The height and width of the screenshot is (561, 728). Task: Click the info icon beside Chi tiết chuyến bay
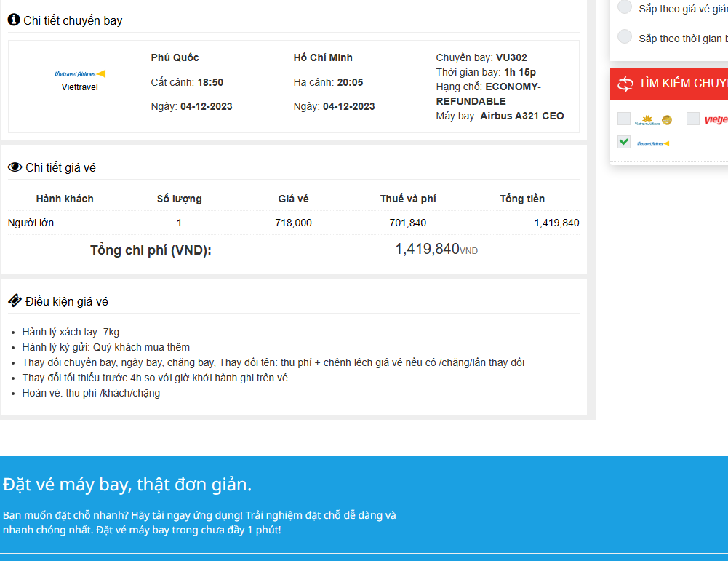tap(14, 20)
